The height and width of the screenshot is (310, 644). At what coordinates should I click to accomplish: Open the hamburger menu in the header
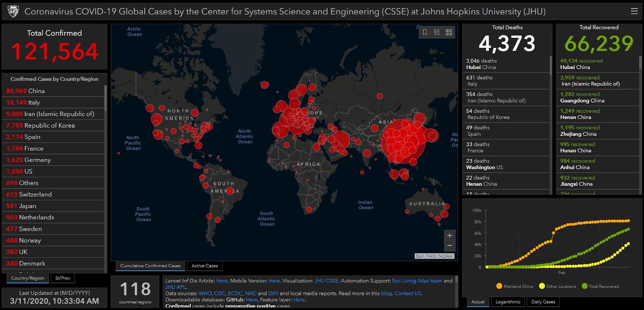click(x=634, y=11)
